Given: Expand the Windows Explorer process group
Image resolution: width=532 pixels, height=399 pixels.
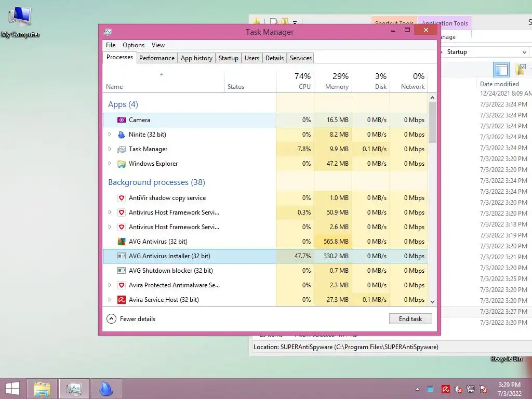Looking at the screenshot, I should pyautogui.click(x=110, y=164).
